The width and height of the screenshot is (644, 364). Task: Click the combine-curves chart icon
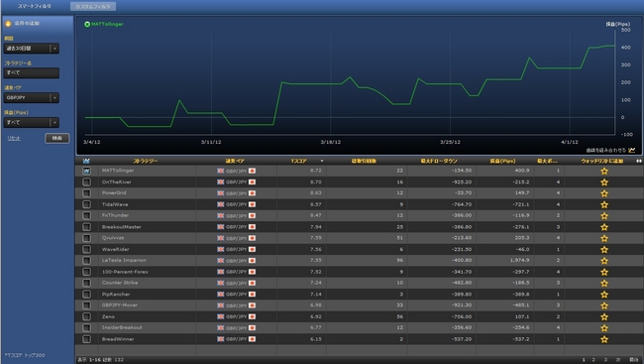coord(632,150)
